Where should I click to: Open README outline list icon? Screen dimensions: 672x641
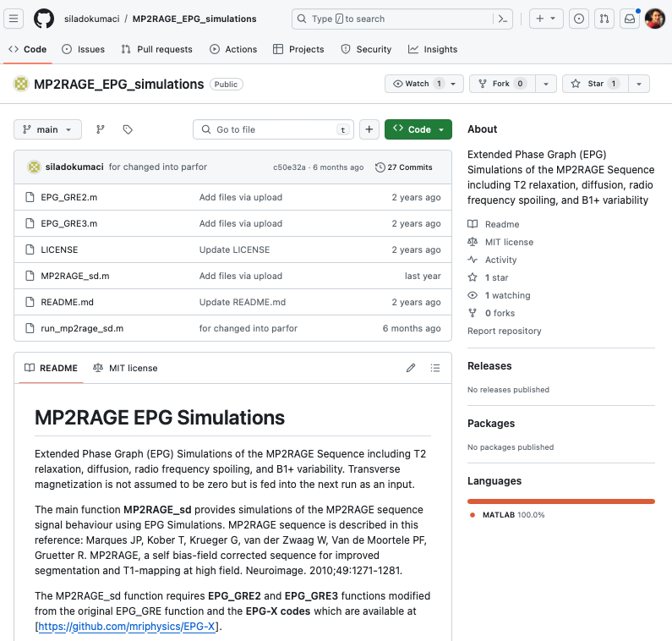pos(435,368)
